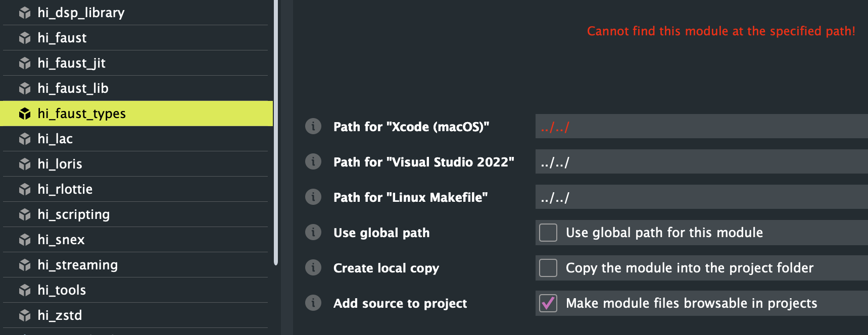Click the cube icon beside hi_zstd

pos(25,315)
